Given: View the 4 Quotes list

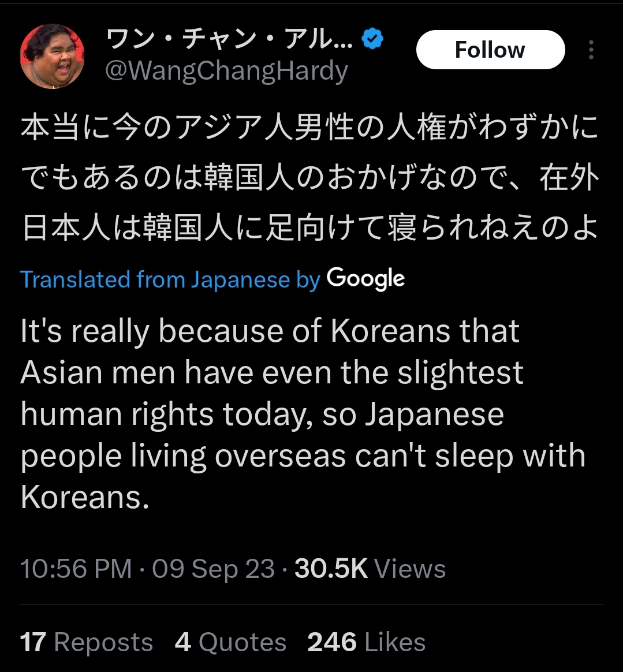Looking at the screenshot, I should (x=230, y=642).
